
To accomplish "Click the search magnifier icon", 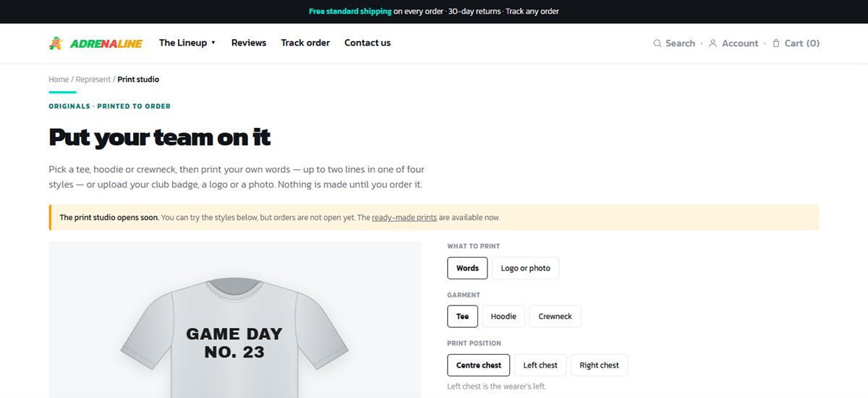I will pos(658,43).
